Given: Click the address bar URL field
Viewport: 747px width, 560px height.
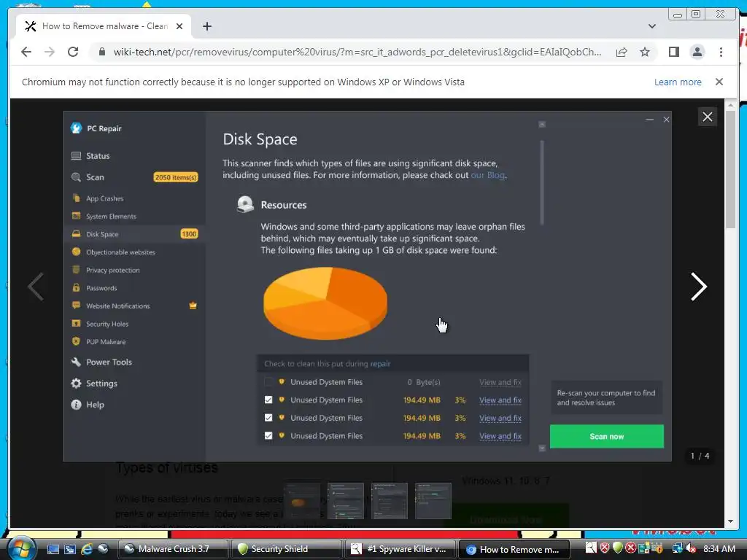Looking at the screenshot, I should click(x=357, y=52).
